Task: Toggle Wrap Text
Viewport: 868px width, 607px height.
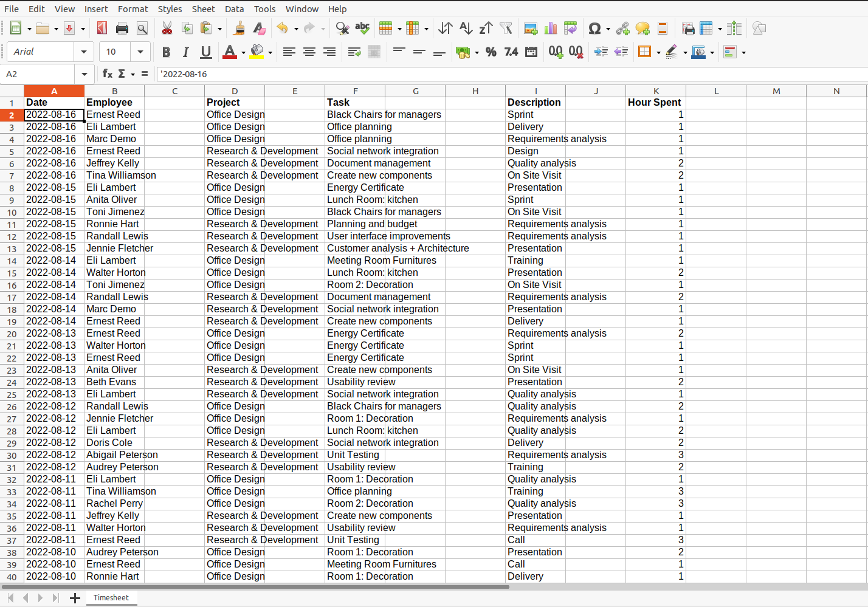Action: pos(354,52)
